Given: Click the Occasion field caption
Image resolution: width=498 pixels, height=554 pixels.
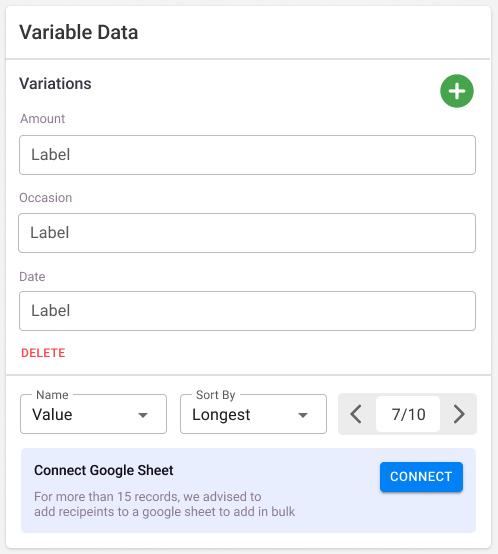Looking at the screenshot, I should point(46,198).
